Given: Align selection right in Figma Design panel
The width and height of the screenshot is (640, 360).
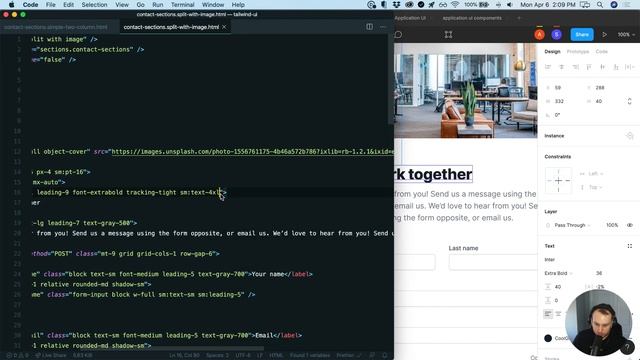Looking at the screenshot, I should 575,67.
